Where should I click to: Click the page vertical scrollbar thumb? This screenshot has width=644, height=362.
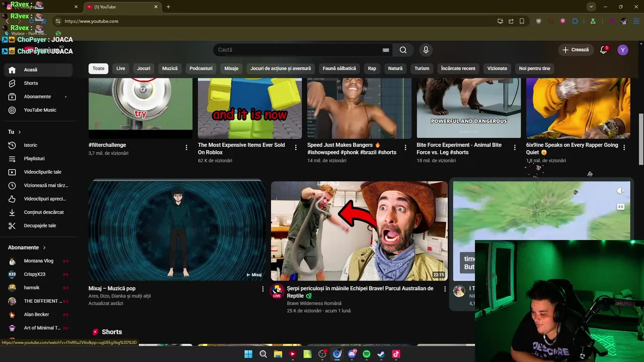(641, 139)
